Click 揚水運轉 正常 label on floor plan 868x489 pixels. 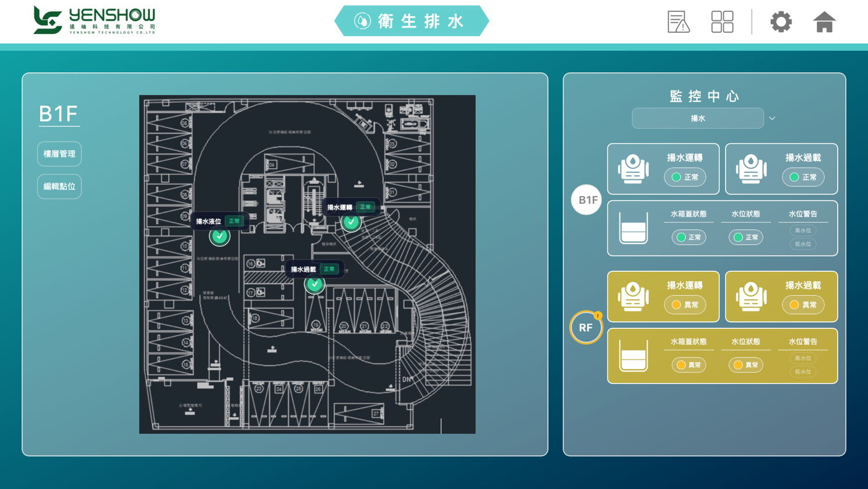(351, 207)
